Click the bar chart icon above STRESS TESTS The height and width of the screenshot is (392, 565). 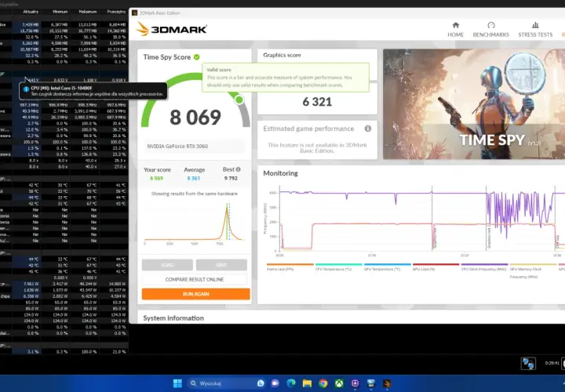(535, 25)
